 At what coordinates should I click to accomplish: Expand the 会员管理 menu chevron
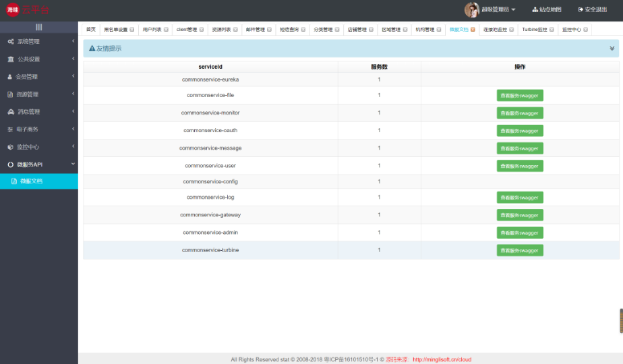(x=73, y=76)
